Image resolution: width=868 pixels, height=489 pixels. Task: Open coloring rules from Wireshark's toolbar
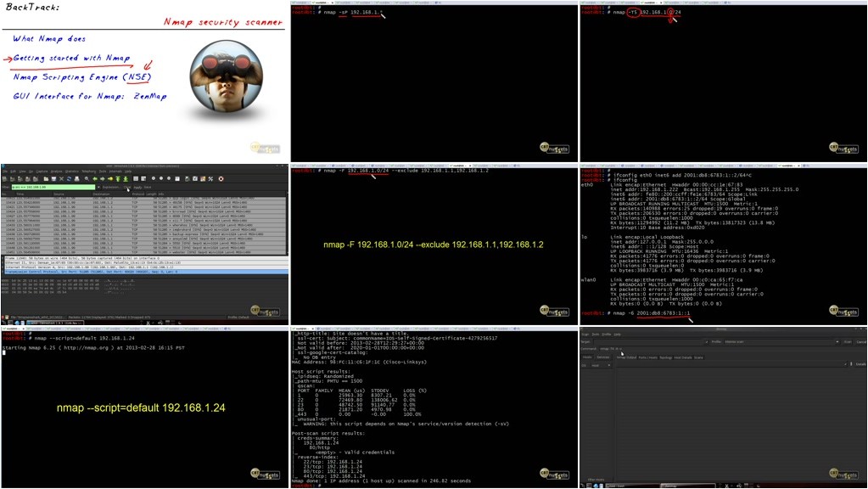(x=203, y=179)
